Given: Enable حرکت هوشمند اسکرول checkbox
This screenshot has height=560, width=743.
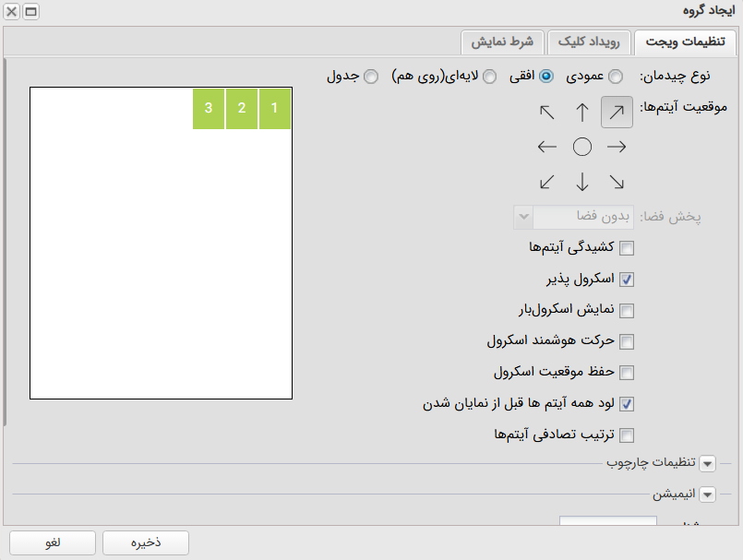Looking at the screenshot, I should 627,341.
